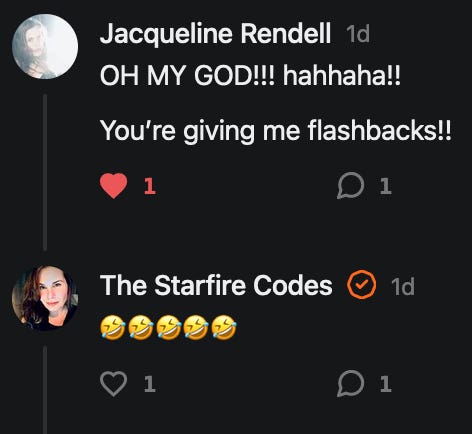Click reply bubble under The Starfire Codes
This screenshot has height=434, width=472.
tap(350, 384)
